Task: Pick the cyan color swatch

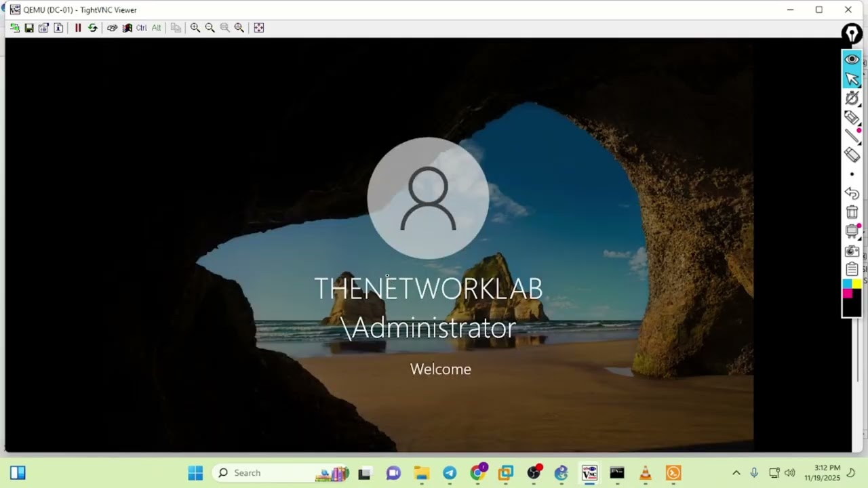Action: [847, 283]
